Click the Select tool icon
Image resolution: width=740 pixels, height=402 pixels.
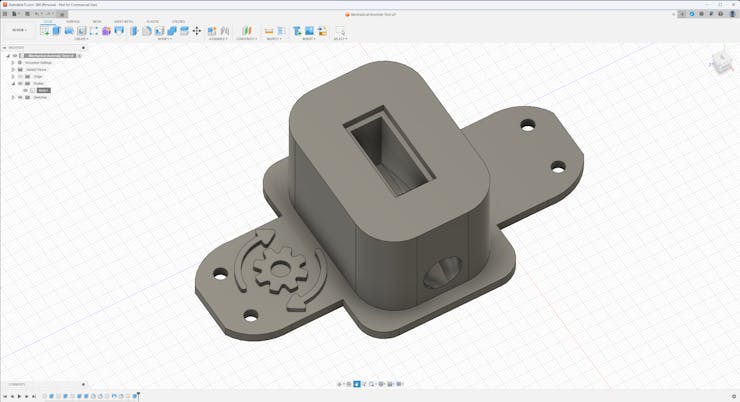point(340,31)
